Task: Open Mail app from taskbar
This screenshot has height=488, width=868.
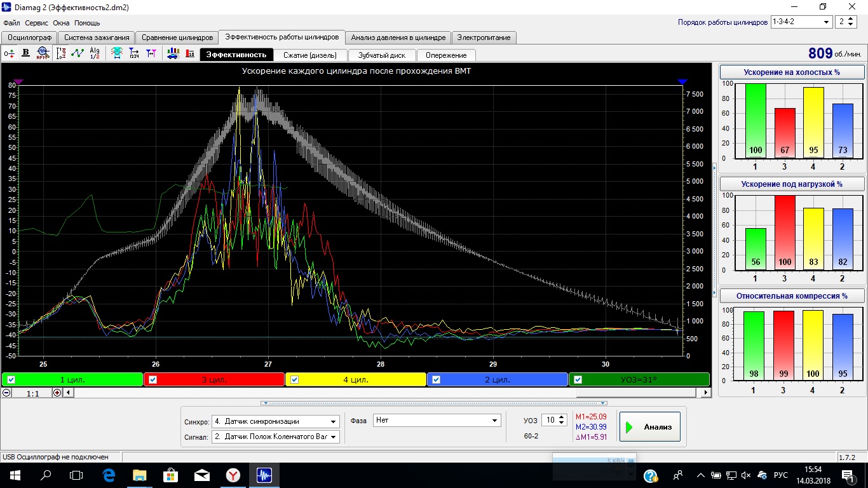Action: point(202,475)
